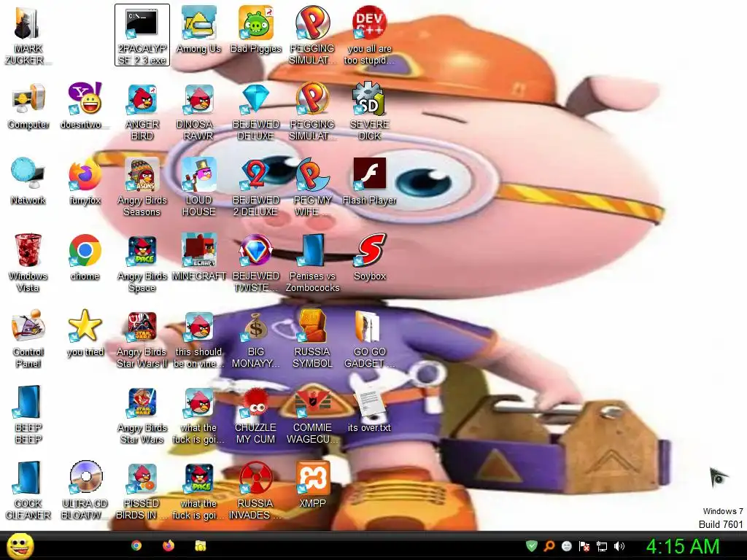Open Angry Birds Star Wars II
Screen dimensions: 747x560
[x=142, y=338]
